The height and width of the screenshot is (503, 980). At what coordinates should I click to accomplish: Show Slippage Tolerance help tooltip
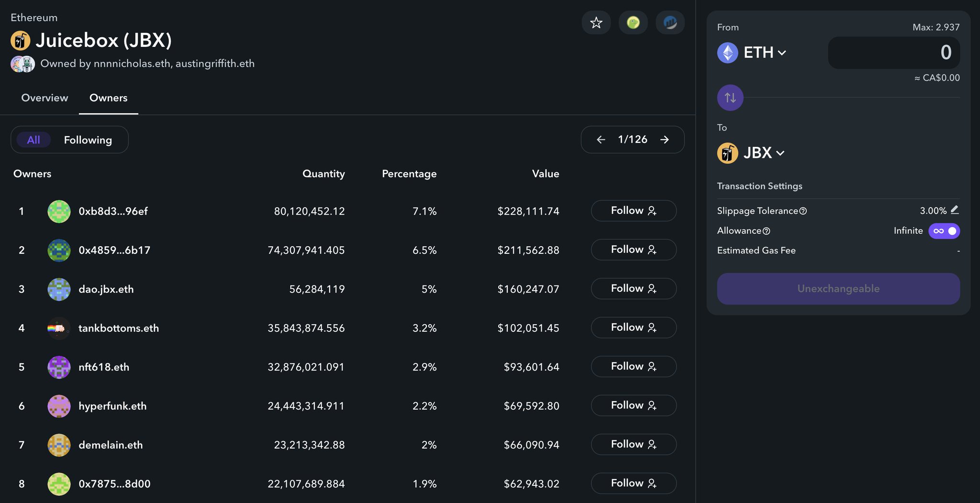[x=803, y=211]
